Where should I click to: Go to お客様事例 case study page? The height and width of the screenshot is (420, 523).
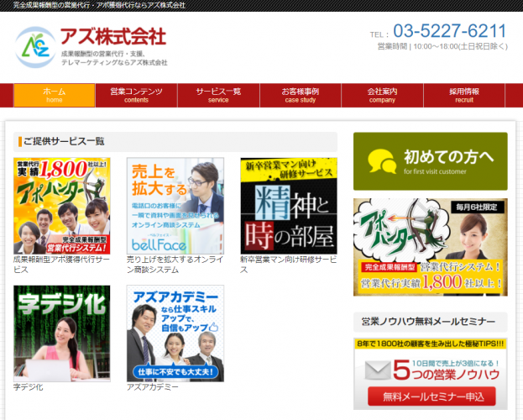click(300, 95)
